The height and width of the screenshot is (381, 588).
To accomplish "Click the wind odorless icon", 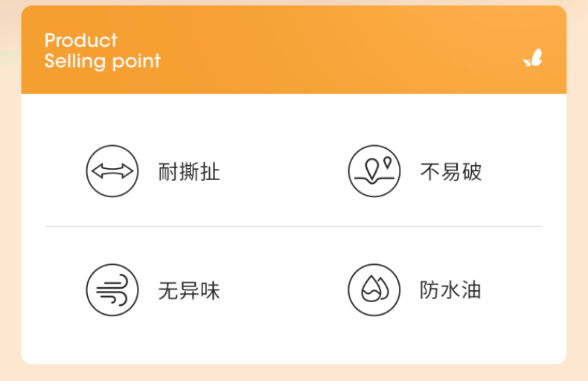I will [x=112, y=290].
